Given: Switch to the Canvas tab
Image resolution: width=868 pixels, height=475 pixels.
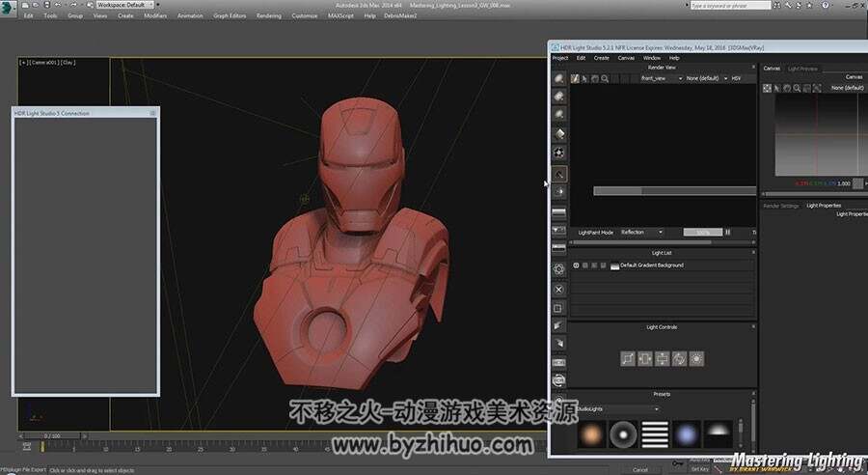Looking at the screenshot, I should coord(772,69).
